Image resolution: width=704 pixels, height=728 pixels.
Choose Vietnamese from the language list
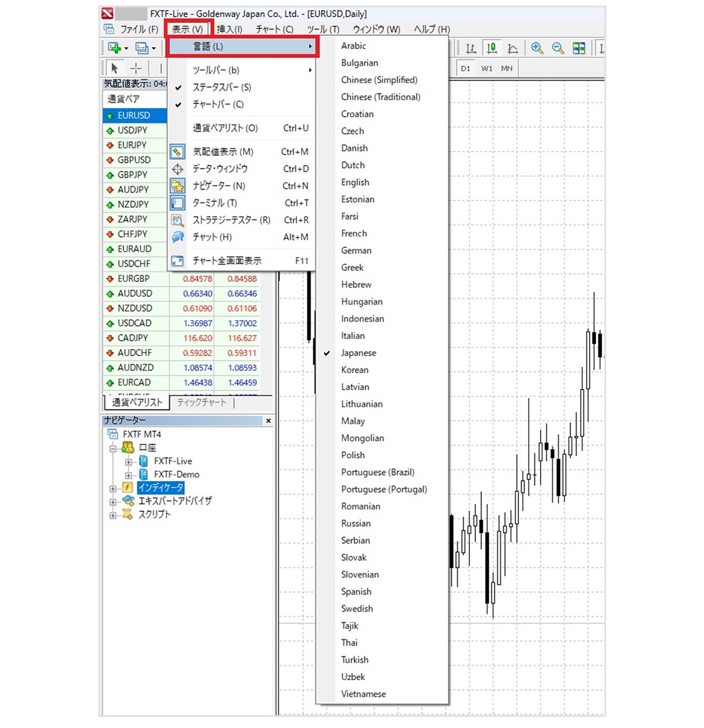point(381,694)
